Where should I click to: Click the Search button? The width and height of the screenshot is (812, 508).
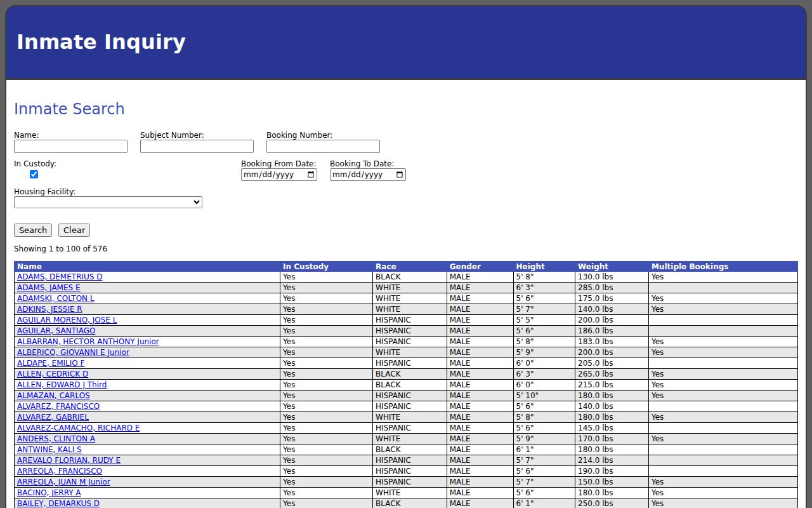(33, 231)
